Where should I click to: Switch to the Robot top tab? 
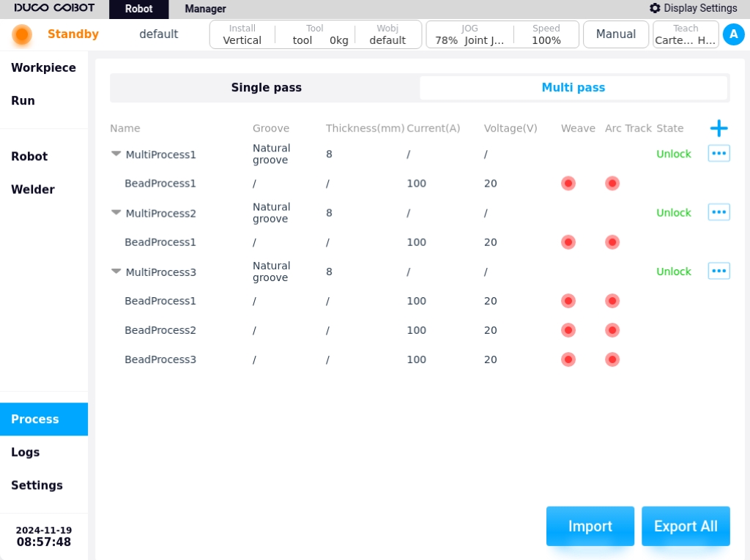pos(138,9)
